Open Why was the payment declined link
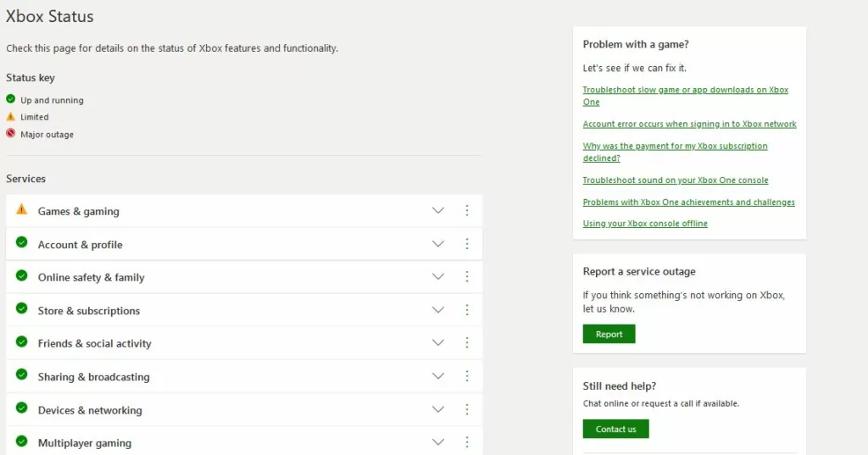 coord(675,152)
